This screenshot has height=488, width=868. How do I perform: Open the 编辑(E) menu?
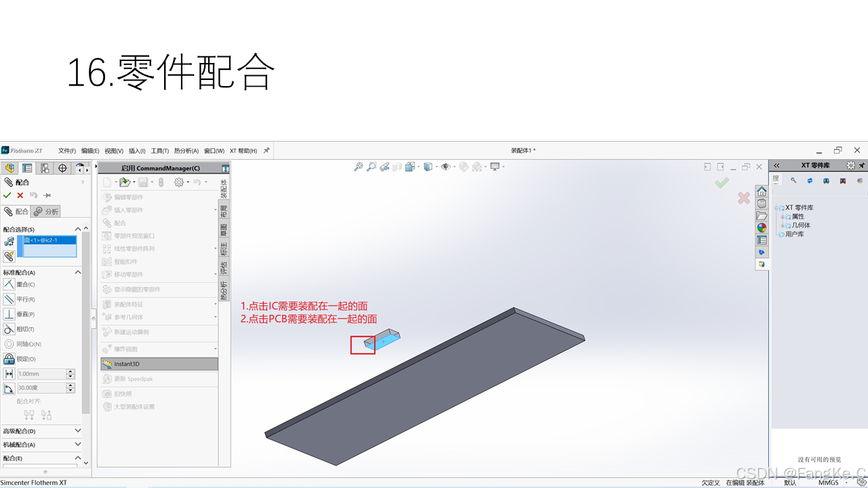click(90, 150)
